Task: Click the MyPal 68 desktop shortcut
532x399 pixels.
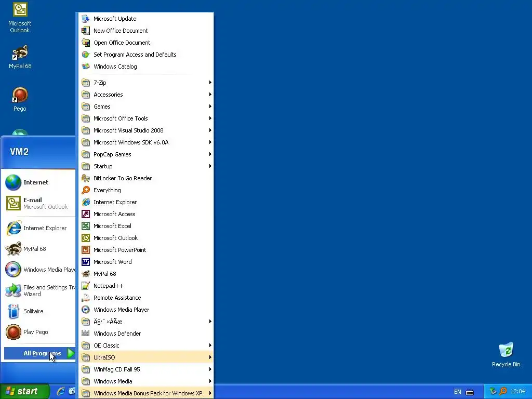Action: tap(20, 57)
